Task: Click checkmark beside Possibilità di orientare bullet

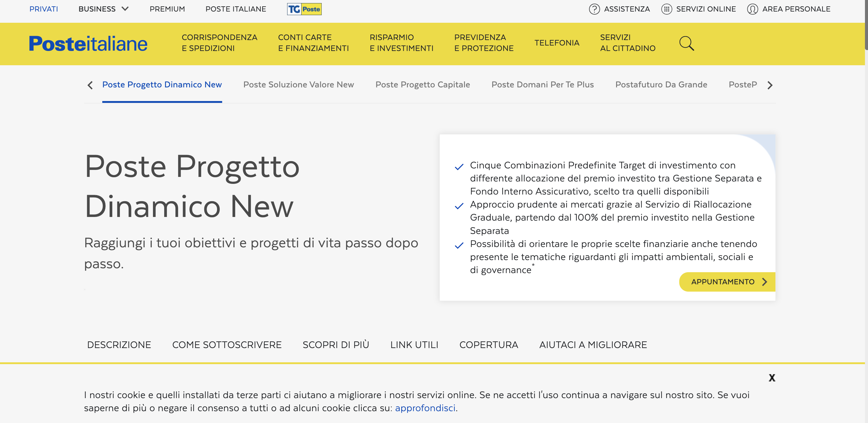Action: (459, 245)
